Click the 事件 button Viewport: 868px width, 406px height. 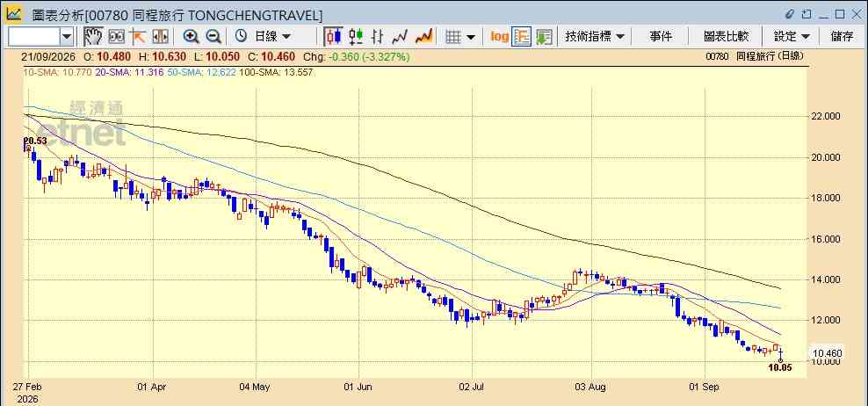[x=661, y=37]
